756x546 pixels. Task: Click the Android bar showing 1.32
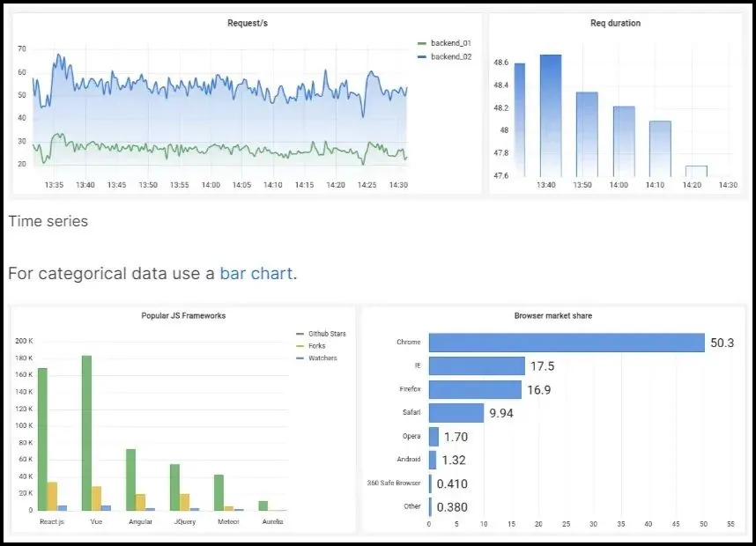(433, 460)
